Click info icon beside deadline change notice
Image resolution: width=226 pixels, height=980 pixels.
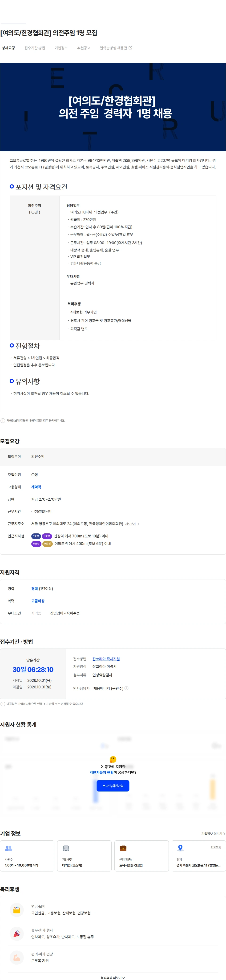tap(3, 704)
